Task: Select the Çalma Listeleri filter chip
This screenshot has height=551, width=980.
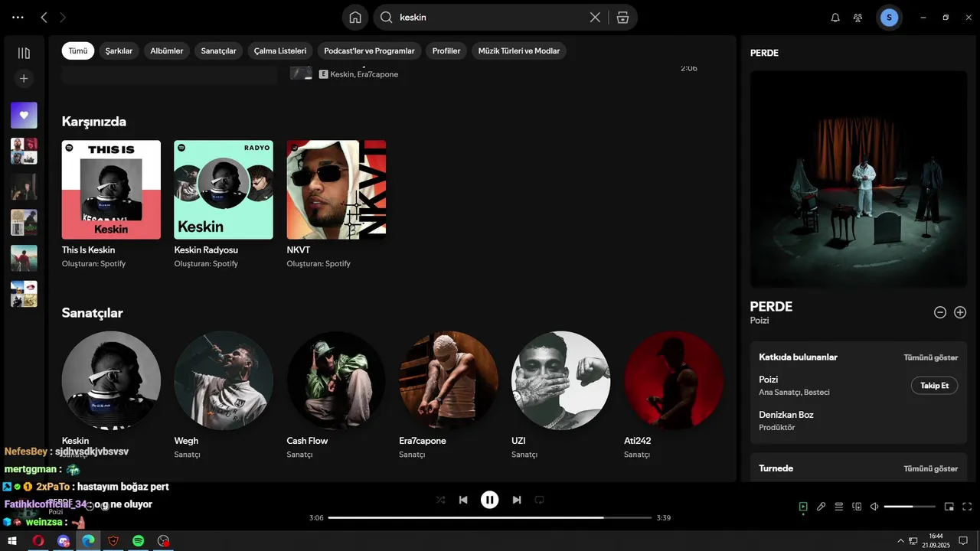Action: click(280, 51)
